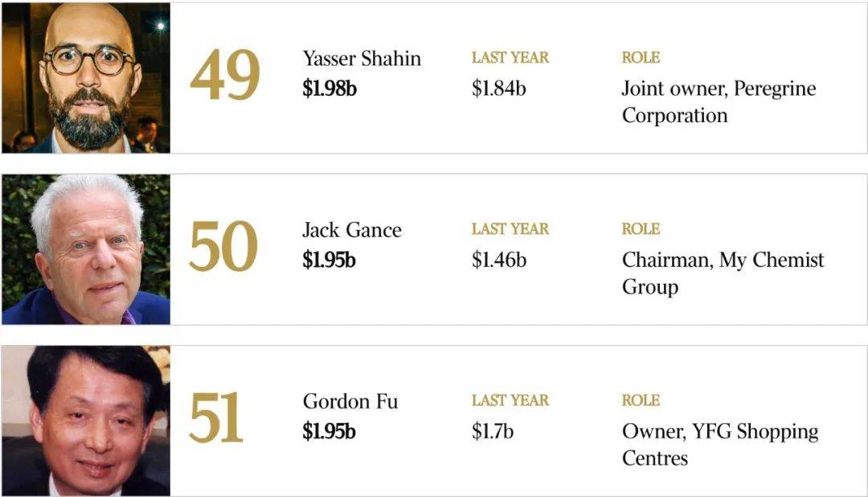Screen dimensions: 868x497
Task: Click the Gordon Fu name link
Action: (350, 401)
